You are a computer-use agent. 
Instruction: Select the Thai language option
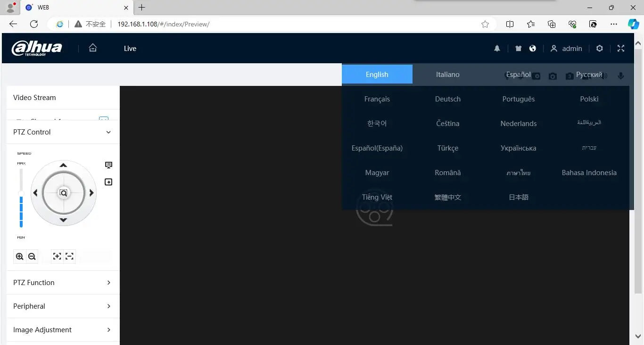tap(519, 173)
